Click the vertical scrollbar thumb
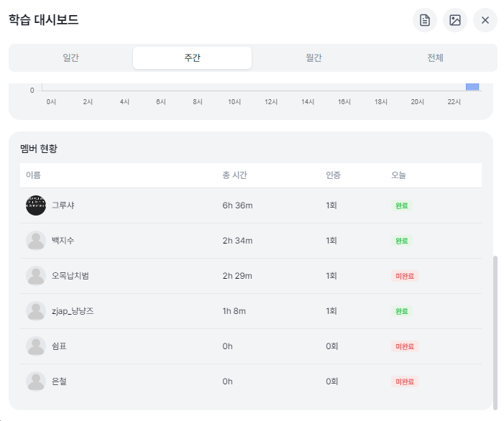Viewport: 504px width, 421px height. (495, 330)
